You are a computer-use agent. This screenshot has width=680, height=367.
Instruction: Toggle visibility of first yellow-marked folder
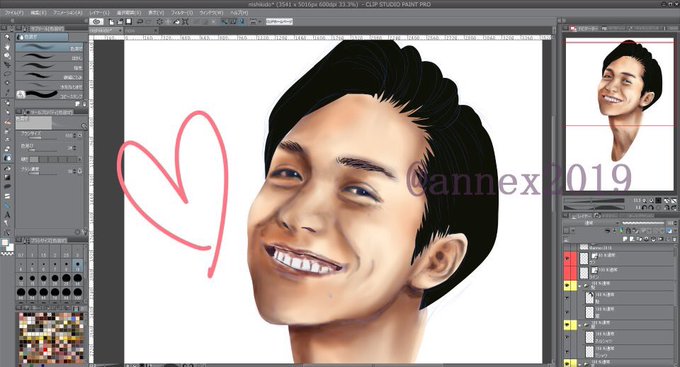(x=567, y=285)
